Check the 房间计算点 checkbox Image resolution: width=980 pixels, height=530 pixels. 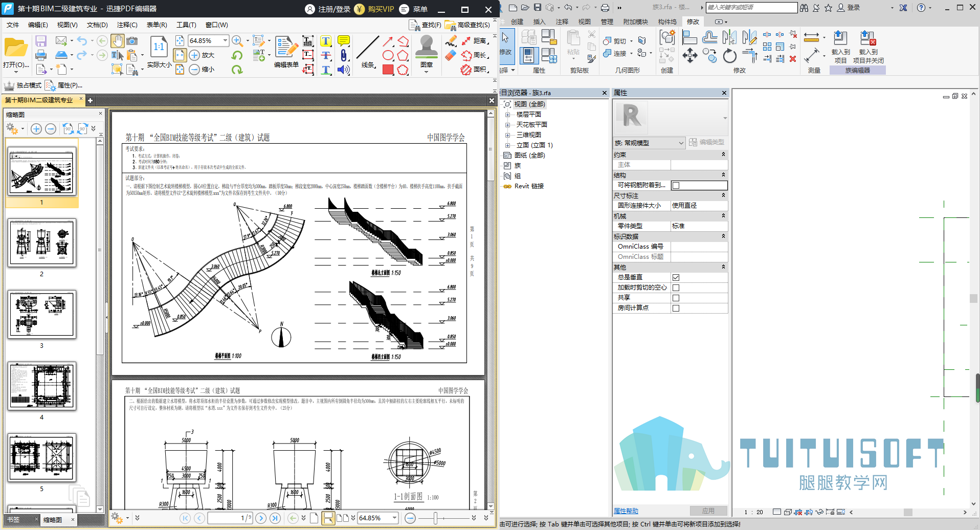(x=676, y=308)
